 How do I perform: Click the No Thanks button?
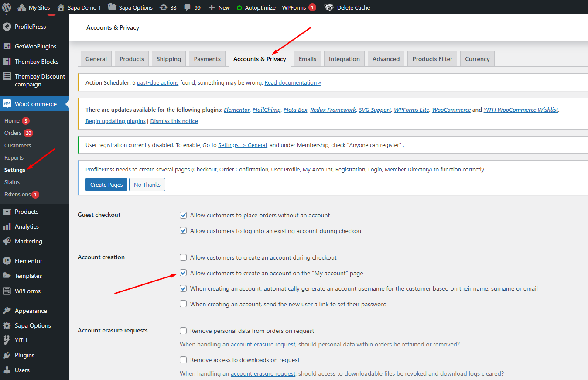(x=147, y=185)
